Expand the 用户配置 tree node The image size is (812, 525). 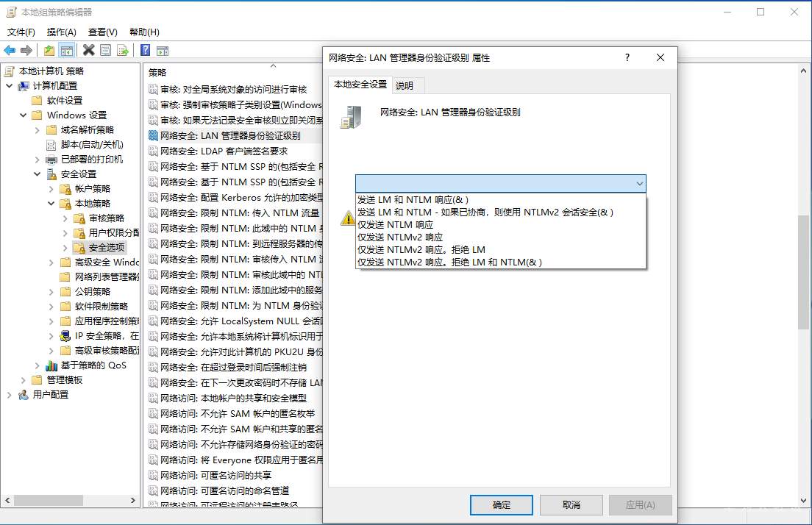pos(9,395)
